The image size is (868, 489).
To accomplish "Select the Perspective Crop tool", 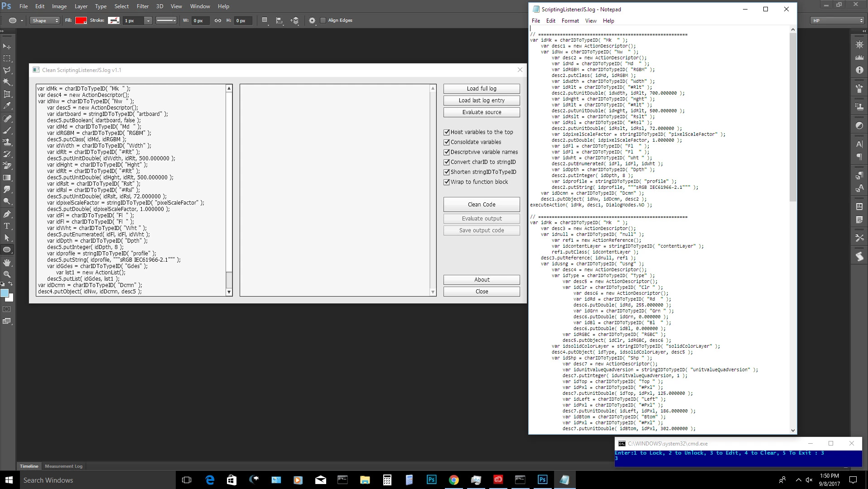I will click(7, 94).
